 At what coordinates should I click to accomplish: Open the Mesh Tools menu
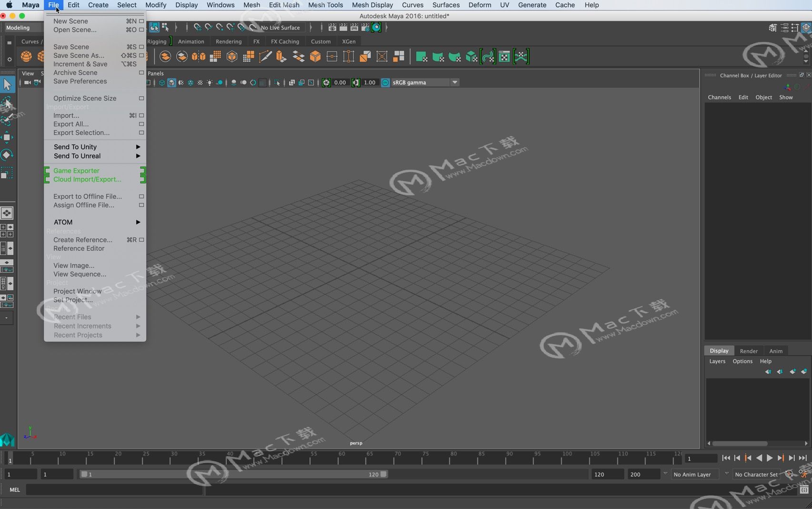click(325, 5)
